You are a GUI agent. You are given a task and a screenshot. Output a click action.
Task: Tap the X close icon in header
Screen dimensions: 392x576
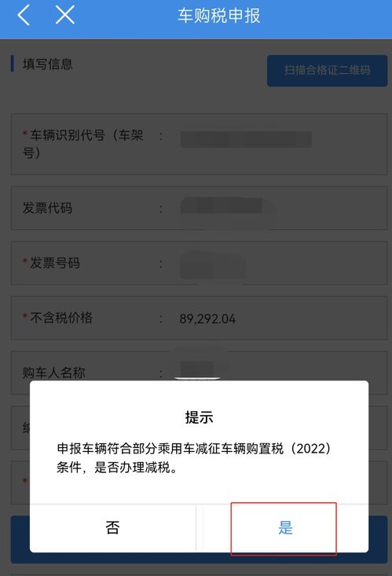coord(65,16)
